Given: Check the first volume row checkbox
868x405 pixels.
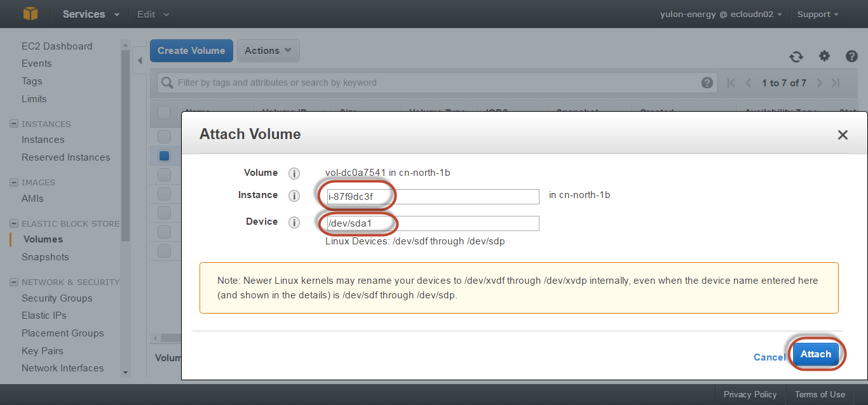Looking at the screenshot, I should (x=165, y=136).
